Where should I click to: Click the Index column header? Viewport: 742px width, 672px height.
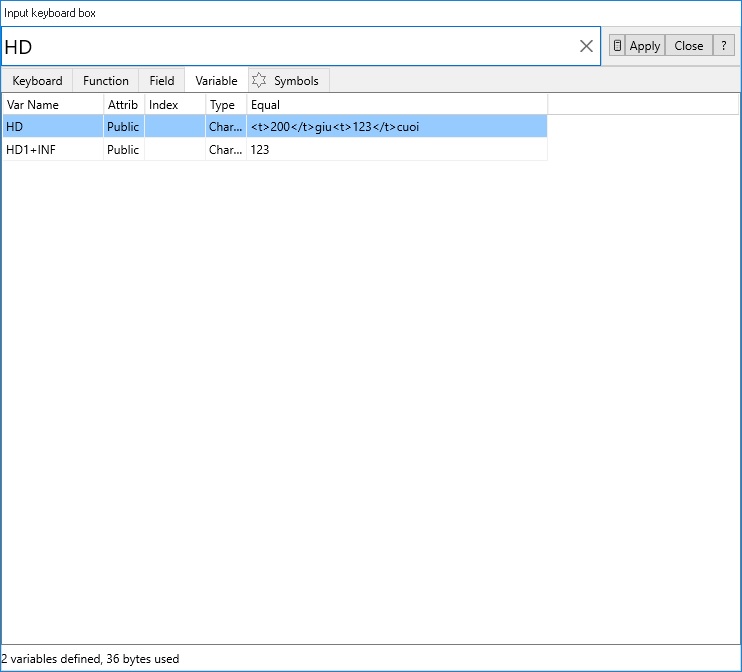click(x=174, y=105)
